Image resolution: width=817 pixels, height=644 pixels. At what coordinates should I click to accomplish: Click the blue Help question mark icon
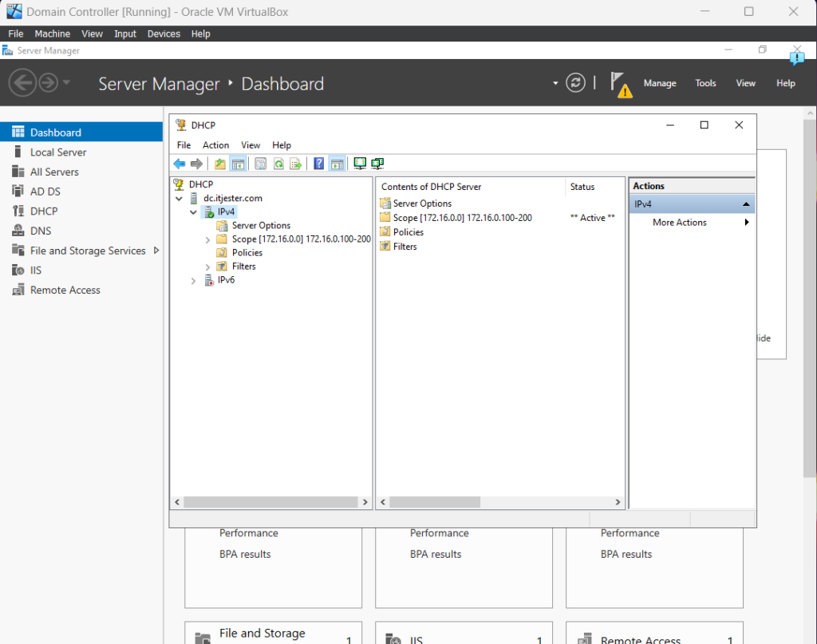pos(318,164)
